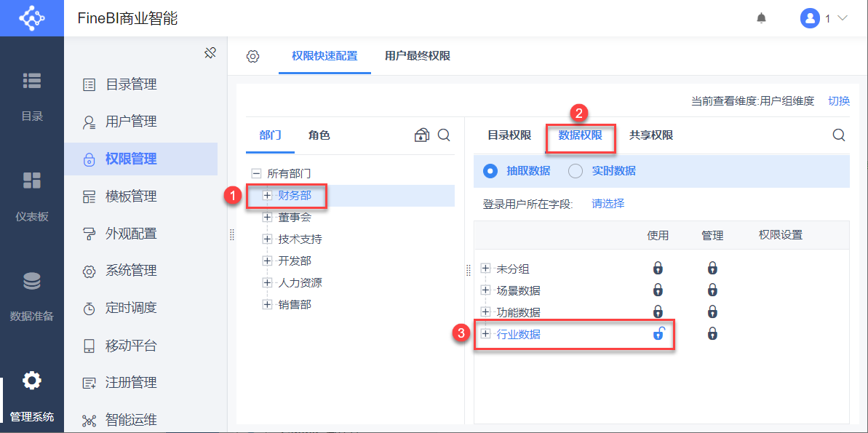Click the notification bell icon

(x=761, y=18)
